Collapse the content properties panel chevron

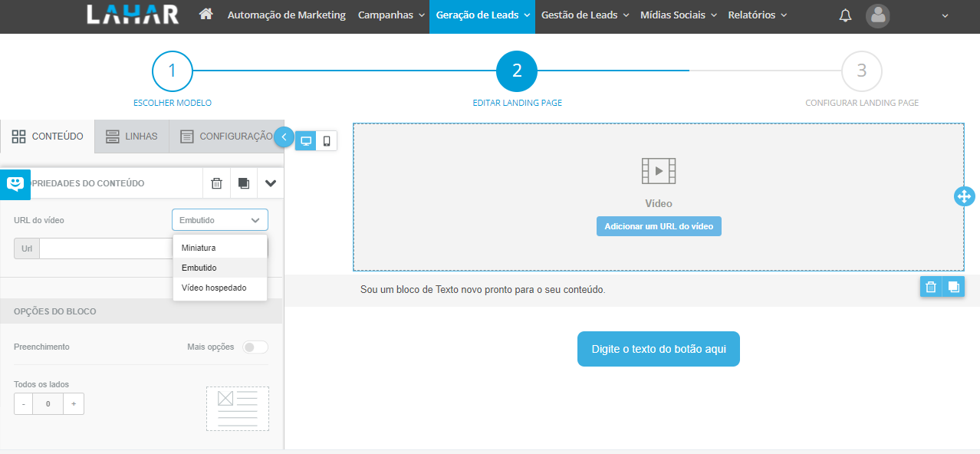[x=271, y=183]
